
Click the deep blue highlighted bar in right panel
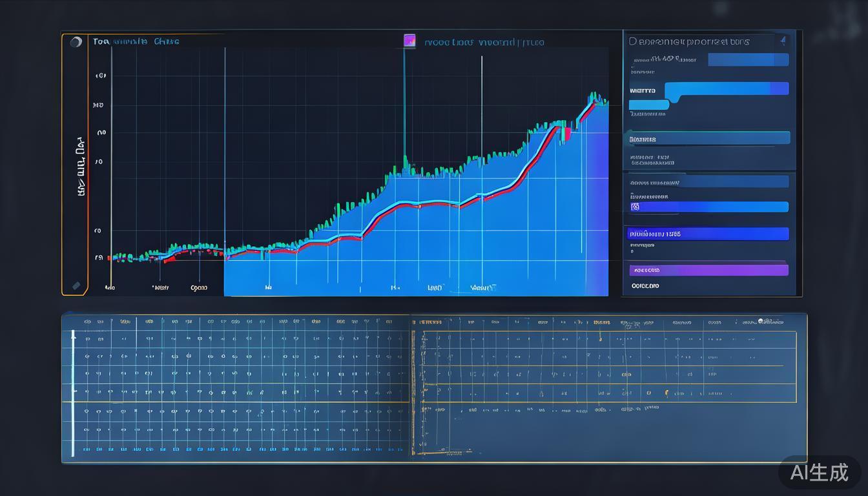coord(708,234)
